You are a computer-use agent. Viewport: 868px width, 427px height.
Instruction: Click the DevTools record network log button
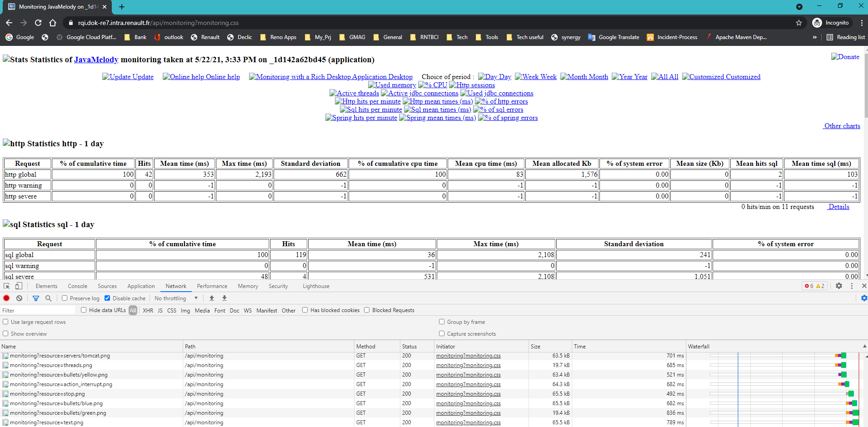click(x=6, y=298)
